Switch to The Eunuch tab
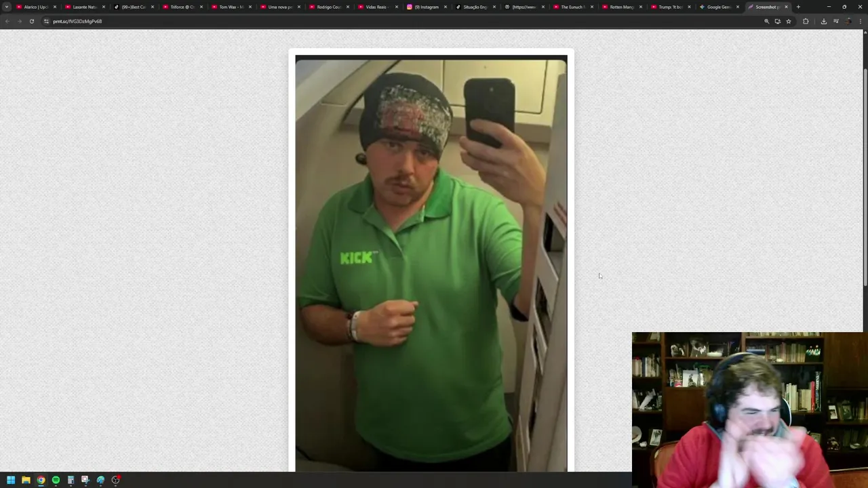Image resolution: width=868 pixels, height=488 pixels. 573,7
